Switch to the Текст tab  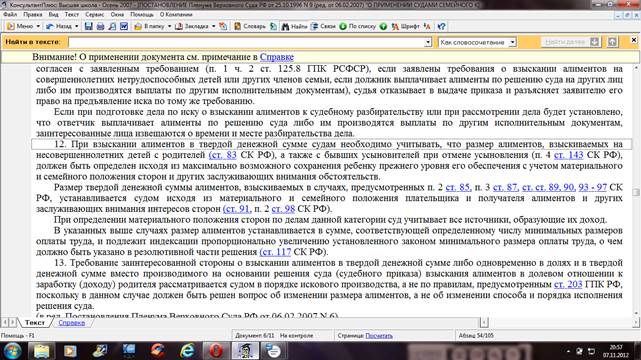35,323
